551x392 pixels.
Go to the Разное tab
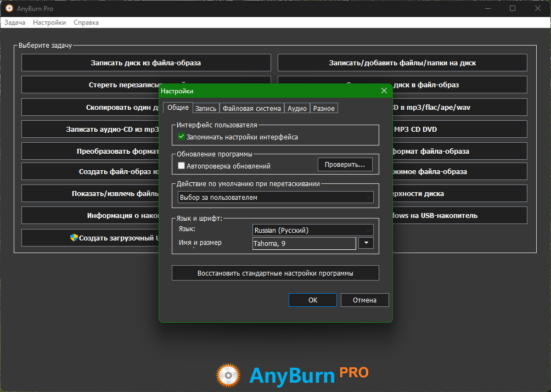324,108
